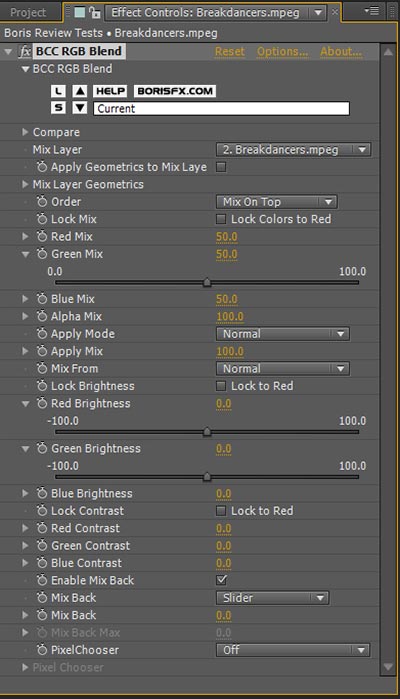Click the Current preset name field
This screenshot has width=400, height=699.
point(221,108)
